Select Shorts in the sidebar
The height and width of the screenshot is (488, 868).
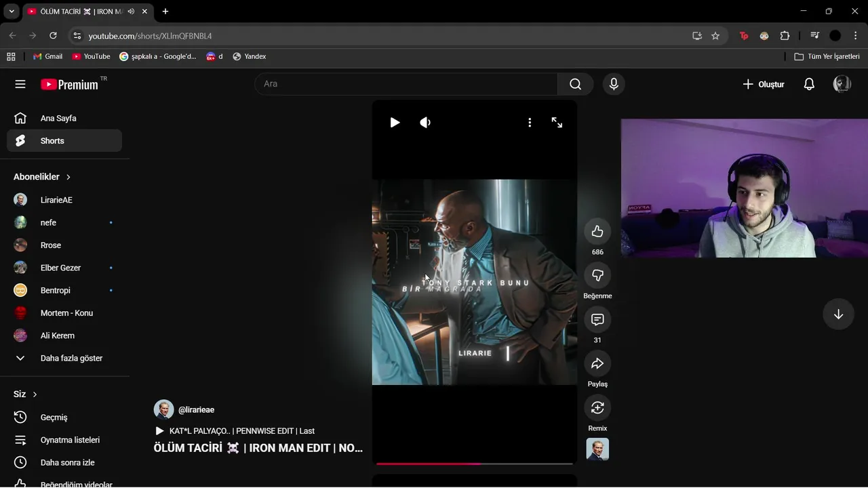click(64, 141)
